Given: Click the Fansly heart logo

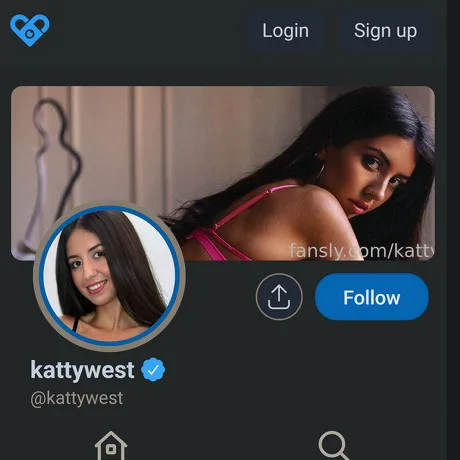Looking at the screenshot, I should [x=30, y=30].
